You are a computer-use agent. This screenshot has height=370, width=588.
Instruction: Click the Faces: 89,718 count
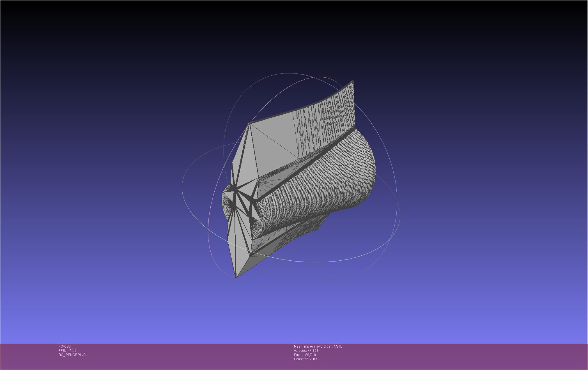tap(305, 355)
